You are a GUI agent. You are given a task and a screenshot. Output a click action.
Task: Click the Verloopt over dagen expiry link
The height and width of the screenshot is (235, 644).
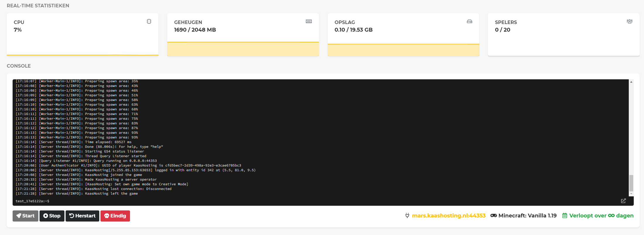pyautogui.click(x=601, y=216)
